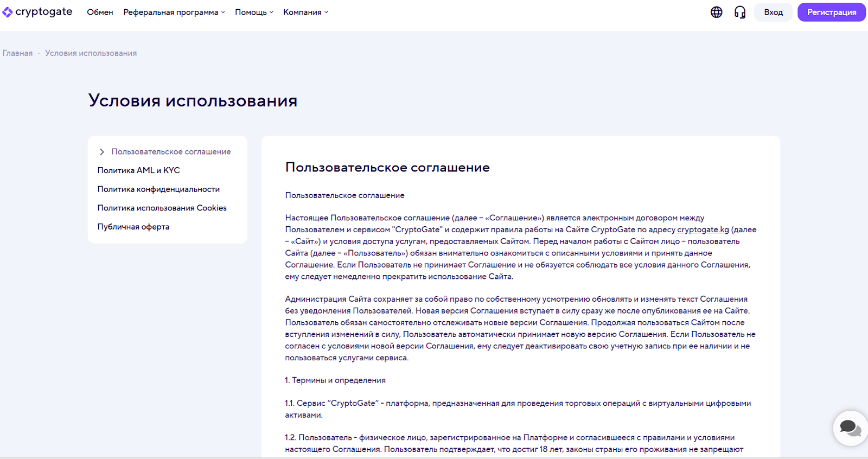This screenshot has height=459, width=868.
Task: Go to Главная via breadcrumb
Action: (17, 53)
